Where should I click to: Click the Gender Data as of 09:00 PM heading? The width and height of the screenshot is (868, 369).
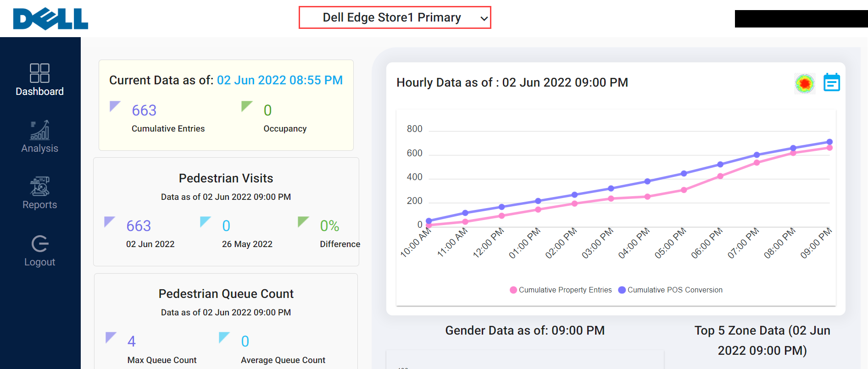525,330
